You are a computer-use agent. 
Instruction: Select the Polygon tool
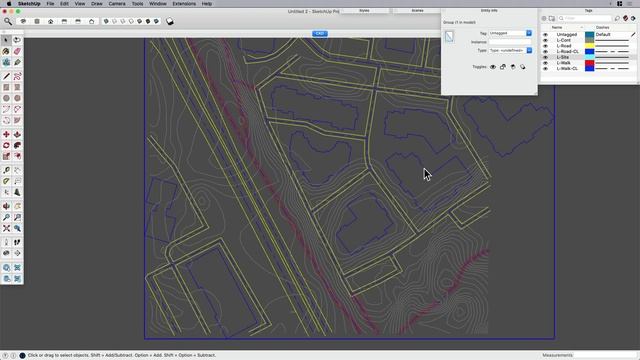pos(17,98)
